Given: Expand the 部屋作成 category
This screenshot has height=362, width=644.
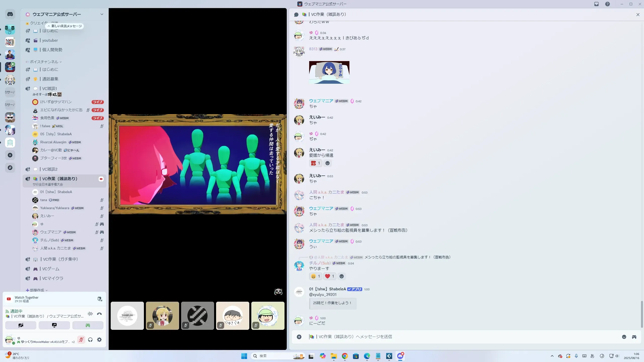Looking at the screenshot, I should (x=37, y=290).
